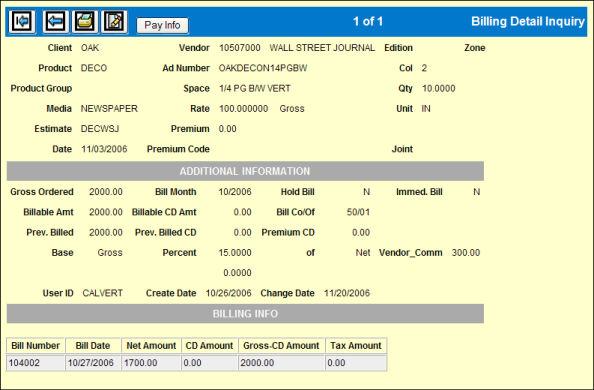Screen dimensions: 594x390
Task: Go back with the left arrow icon
Action: coord(56,22)
